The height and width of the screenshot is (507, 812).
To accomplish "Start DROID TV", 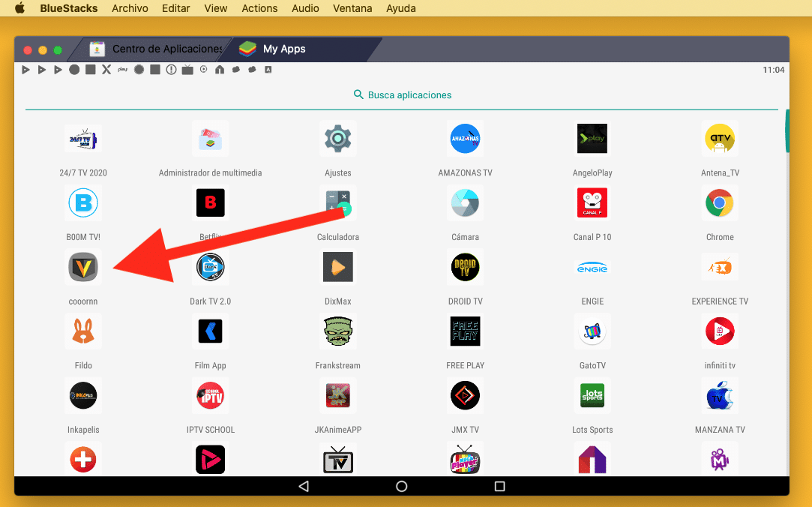I will [x=465, y=267].
